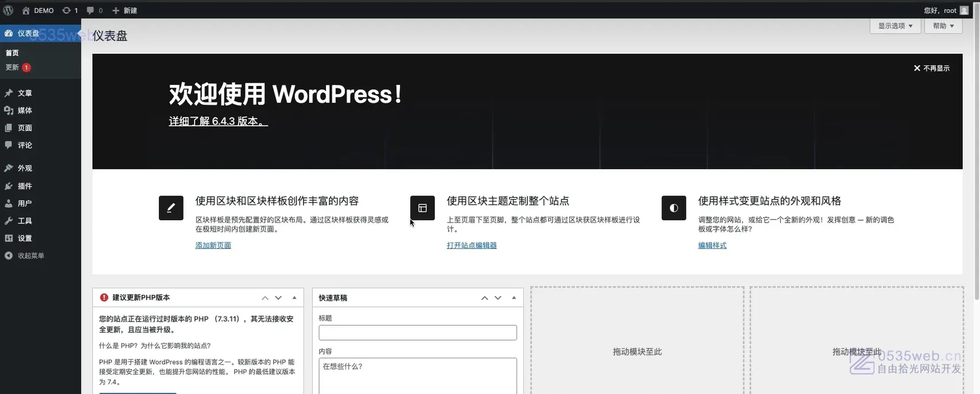Click the 标题 input field in quick draft

[x=418, y=333]
